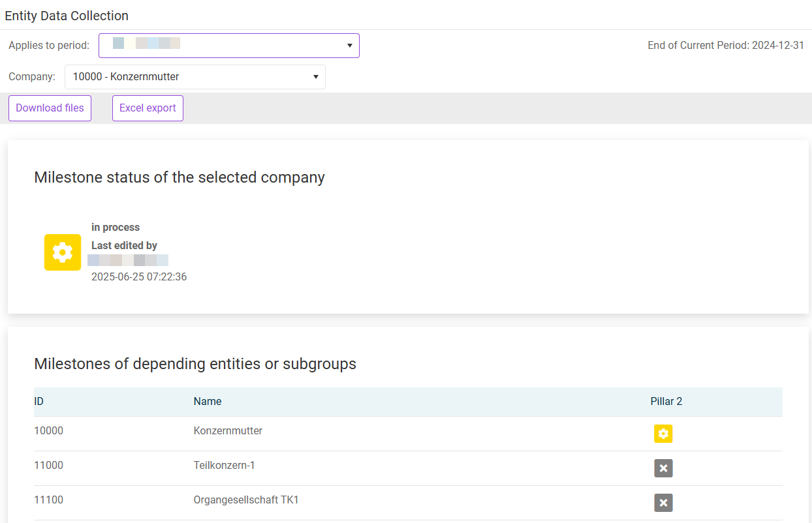Image resolution: width=812 pixels, height=523 pixels.
Task: Click the 'Milestones of depending entities or subgroups' heading
Action: coord(195,364)
